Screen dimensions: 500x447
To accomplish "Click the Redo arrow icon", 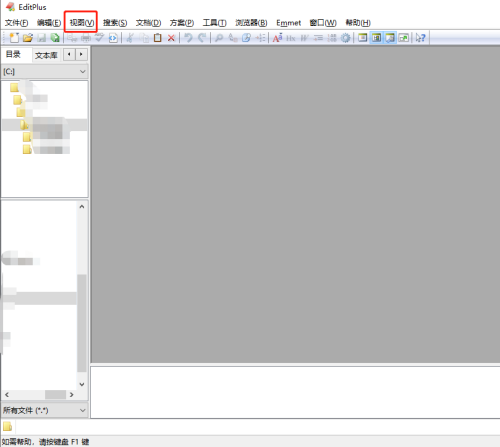I will [202, 38].
